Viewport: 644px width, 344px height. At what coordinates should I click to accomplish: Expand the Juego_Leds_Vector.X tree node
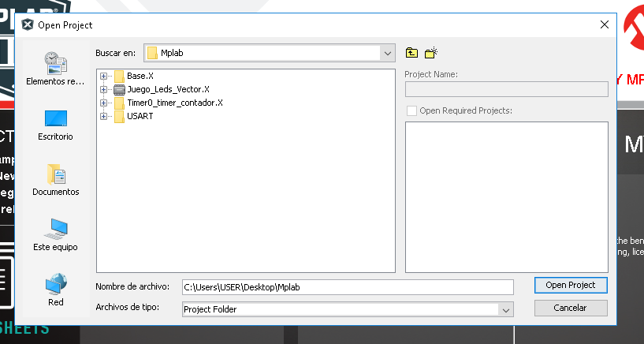point(103,90)
